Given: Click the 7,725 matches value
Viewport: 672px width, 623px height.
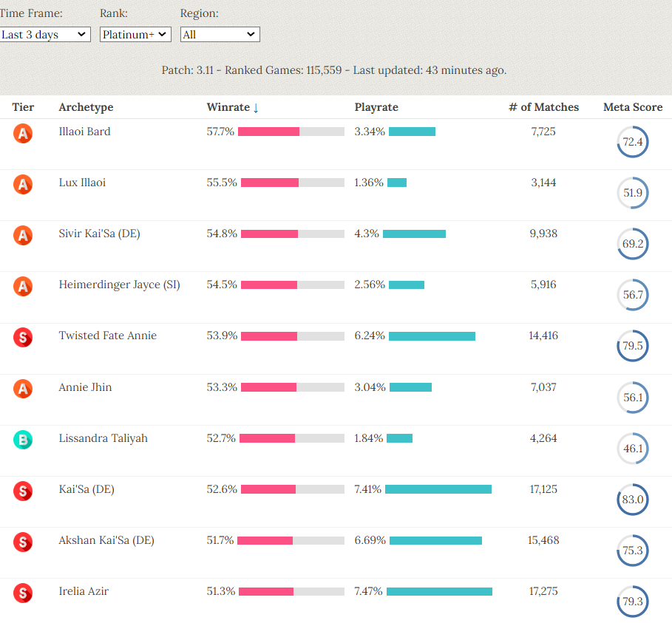Looking at the screenshot, I should tap(543, 132).
